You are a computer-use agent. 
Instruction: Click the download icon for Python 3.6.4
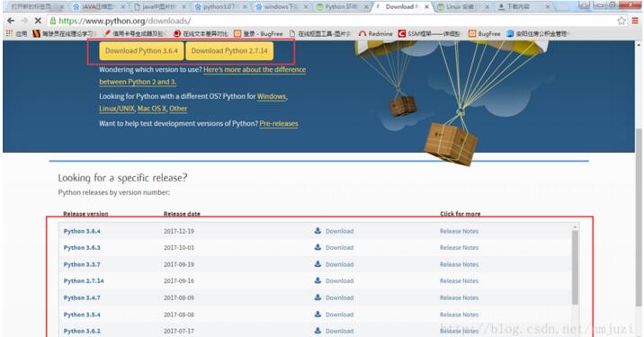[318, 231]
